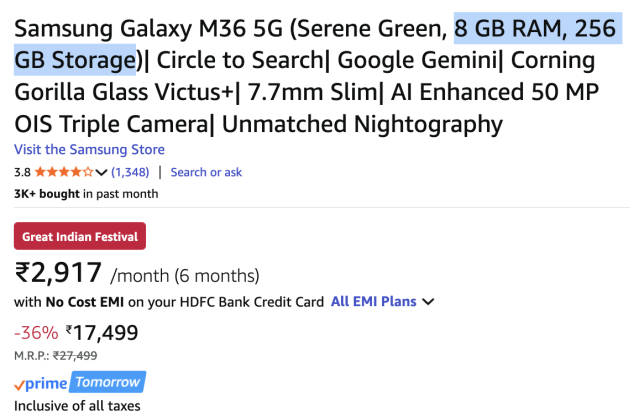Click the Inclusive of all taxes text
Image resolution: width=639 pixels, height=420 pixels.
[x=77, y=405]
